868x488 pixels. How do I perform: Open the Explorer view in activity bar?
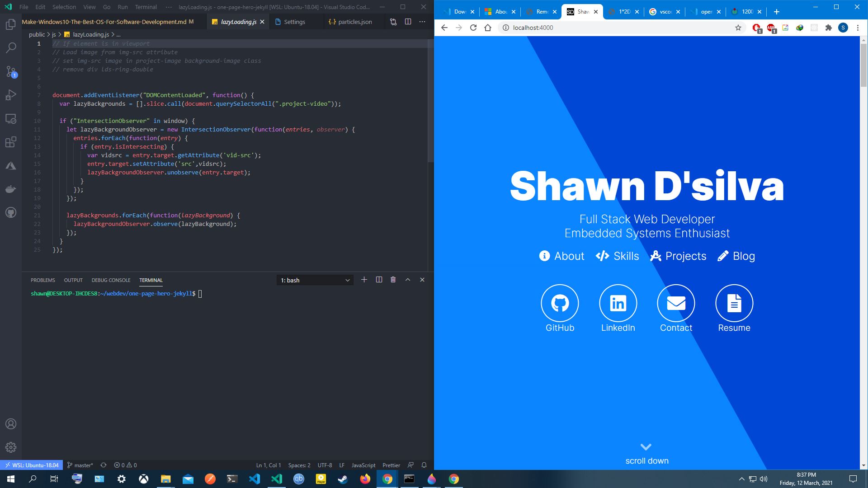coord(11,24)
